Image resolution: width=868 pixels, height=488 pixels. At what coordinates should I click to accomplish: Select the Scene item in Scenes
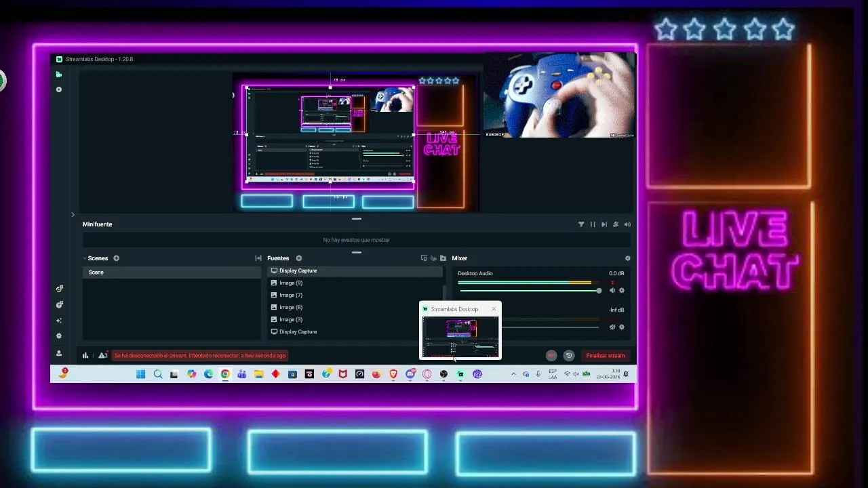[172, 272]
